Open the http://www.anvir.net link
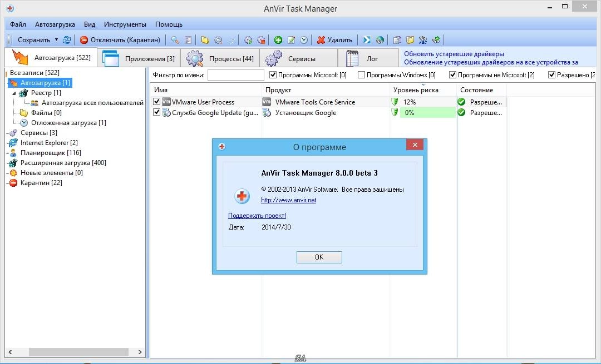 click(x=288, y=200)
